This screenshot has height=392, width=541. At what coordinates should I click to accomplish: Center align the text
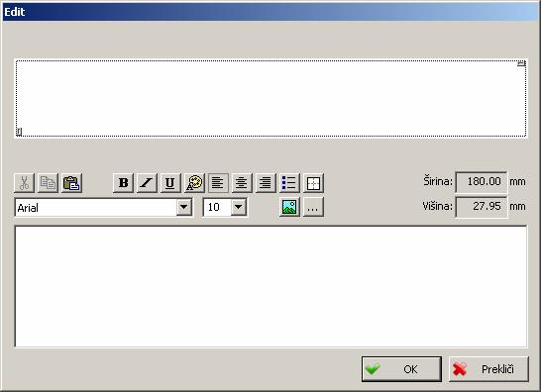(242, 183)
